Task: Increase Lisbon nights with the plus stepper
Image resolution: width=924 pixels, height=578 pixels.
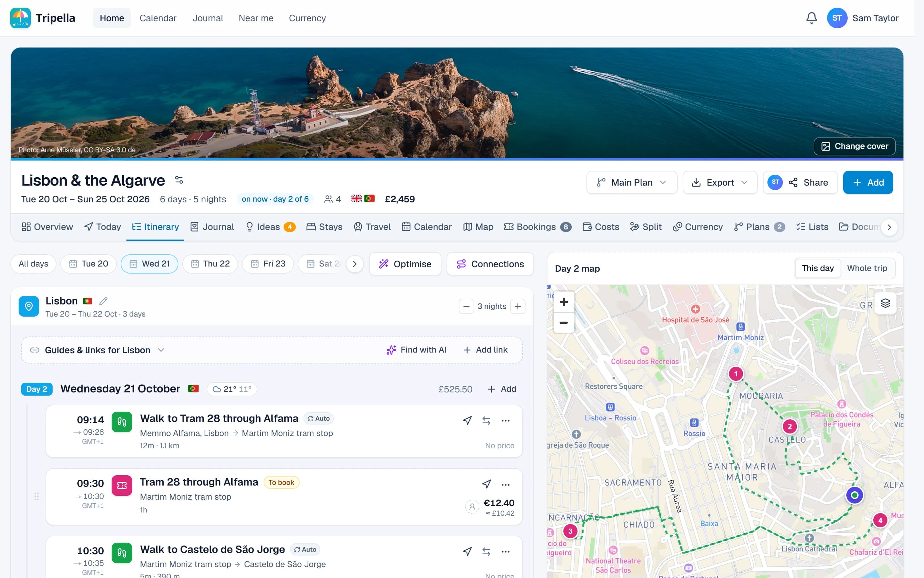Action: [x=518, y=306]
